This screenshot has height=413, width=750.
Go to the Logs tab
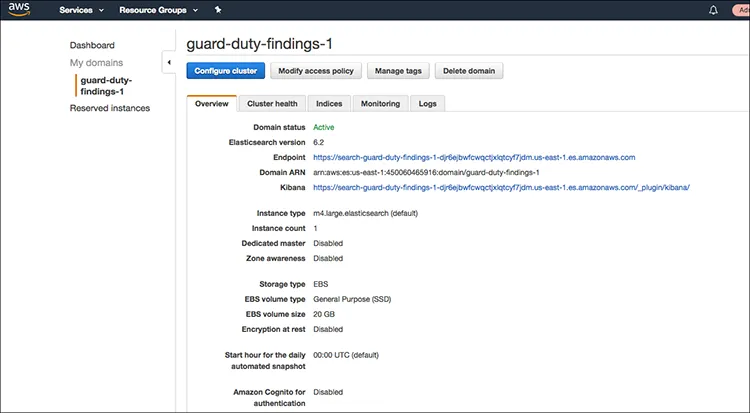[428, 103]
